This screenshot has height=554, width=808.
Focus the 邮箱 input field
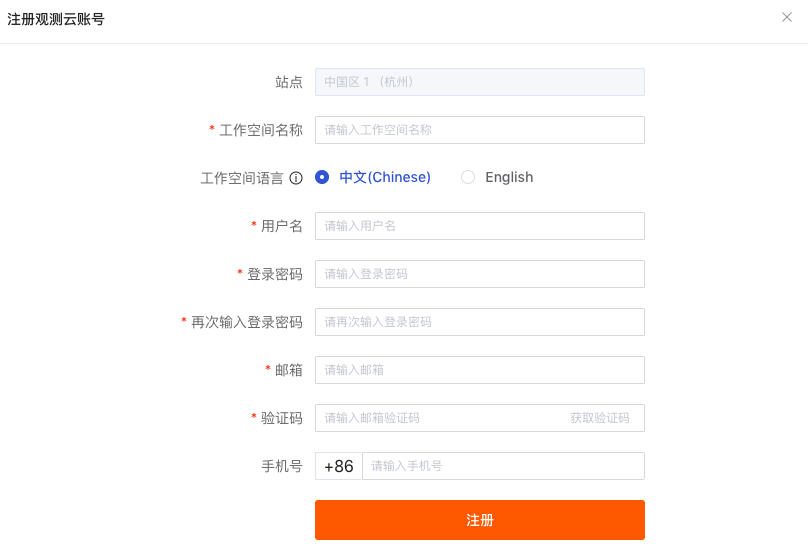(x=480, y=370)
